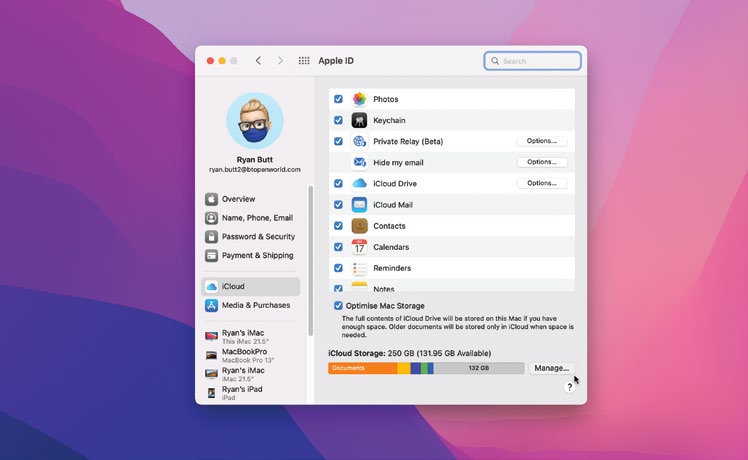Image resolution: width=748 pixels, height=460 pixels.
Task: Toggle Optimise Mac Storage checkbox
Action: point(338,305)
